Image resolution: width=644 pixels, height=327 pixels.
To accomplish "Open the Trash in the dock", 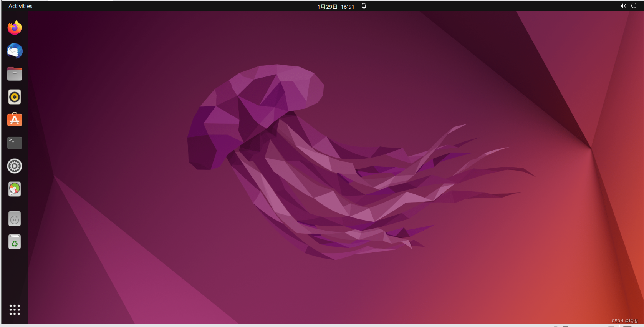I will click(x=15, y=242).
